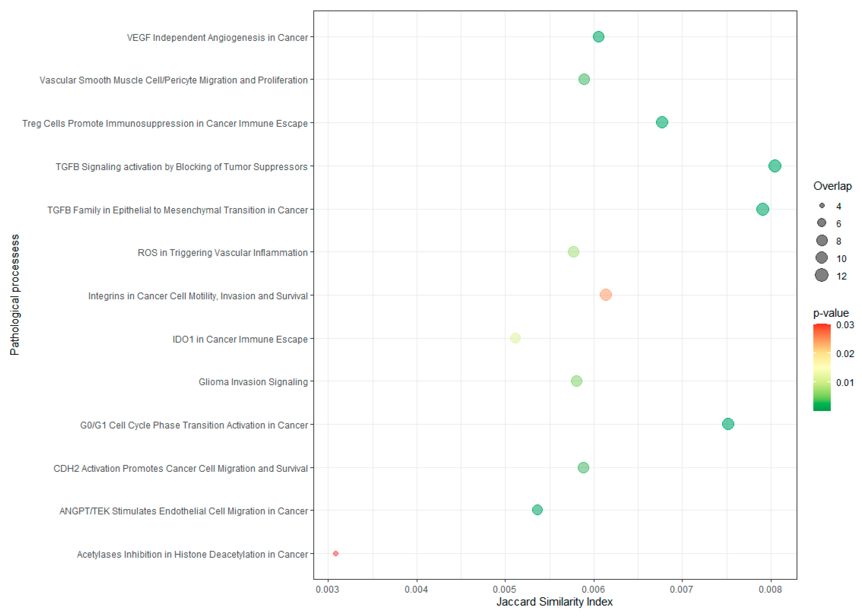862x616 pixels.
Task: Click the Jaccard Similarity Index axis title
Action: click(x=554, y=602)
